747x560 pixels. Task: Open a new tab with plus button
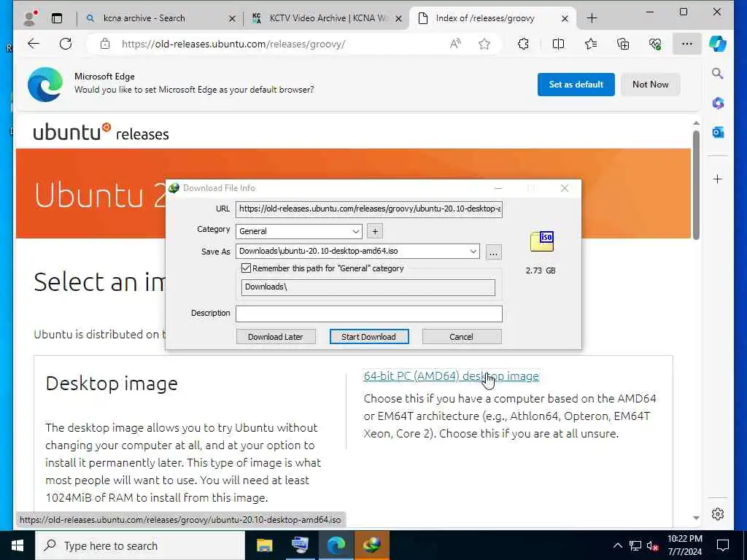coord(592,18)
